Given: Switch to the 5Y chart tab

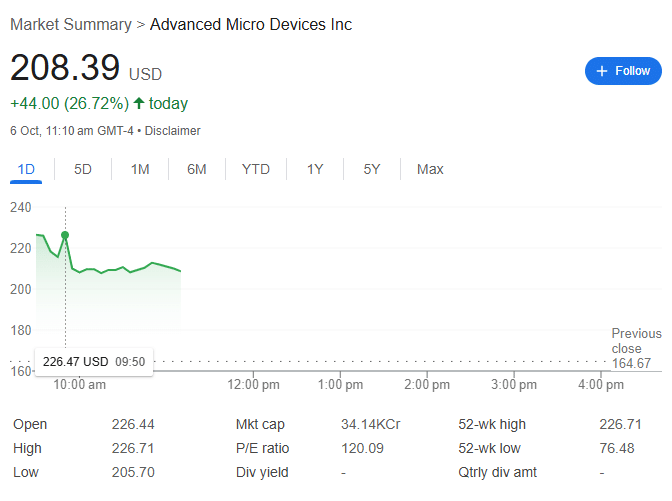Looking at the screenshot, I should pos(372,170).
